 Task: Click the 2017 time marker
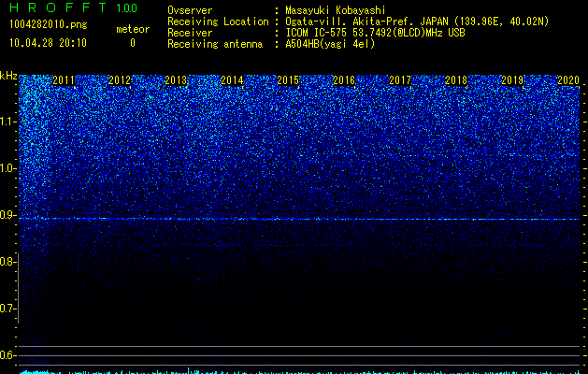400,80
